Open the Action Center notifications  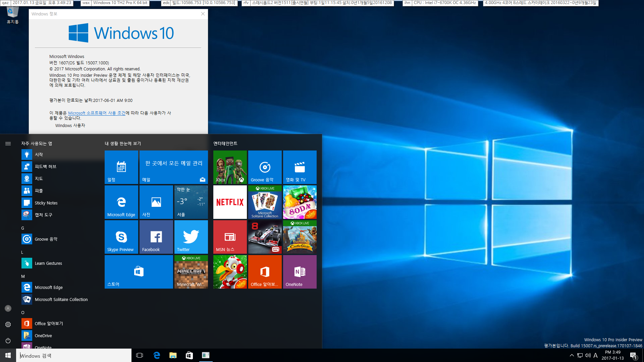pyautogui.click(x=633, y=355)
